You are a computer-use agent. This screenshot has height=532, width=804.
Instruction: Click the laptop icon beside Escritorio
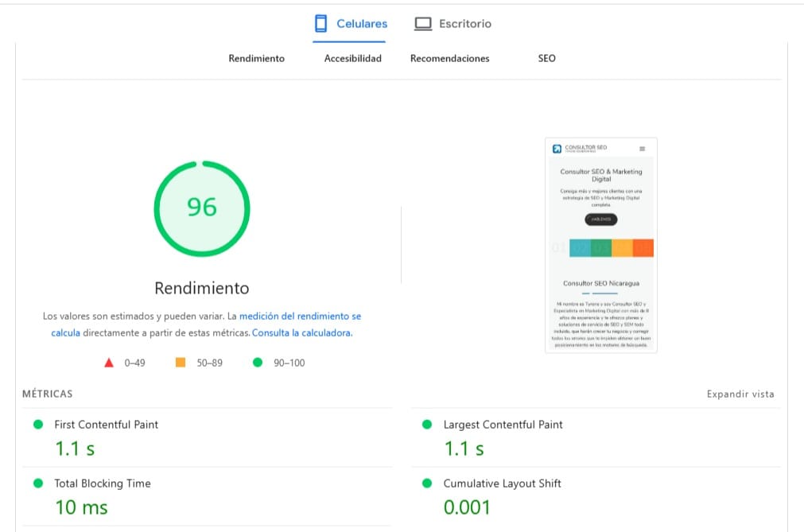423,24
